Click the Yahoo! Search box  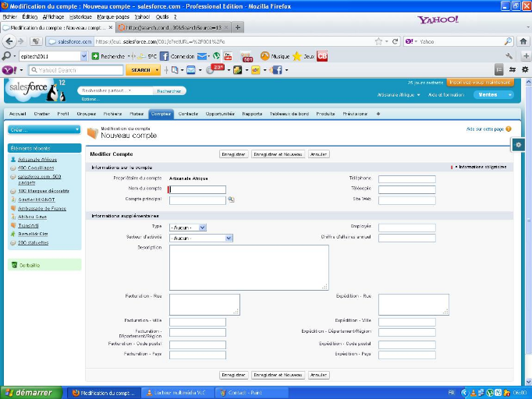coord(76,70)
